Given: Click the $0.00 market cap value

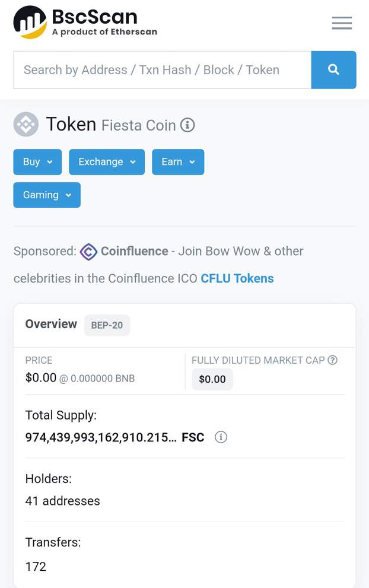Looking at the screenshot, I should point(212,379).
